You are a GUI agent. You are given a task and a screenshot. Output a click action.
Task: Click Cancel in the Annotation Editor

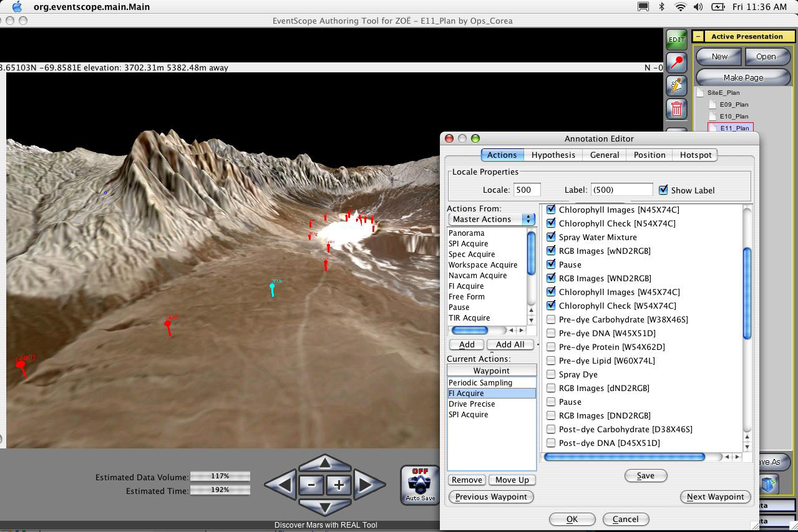(625, 519)
